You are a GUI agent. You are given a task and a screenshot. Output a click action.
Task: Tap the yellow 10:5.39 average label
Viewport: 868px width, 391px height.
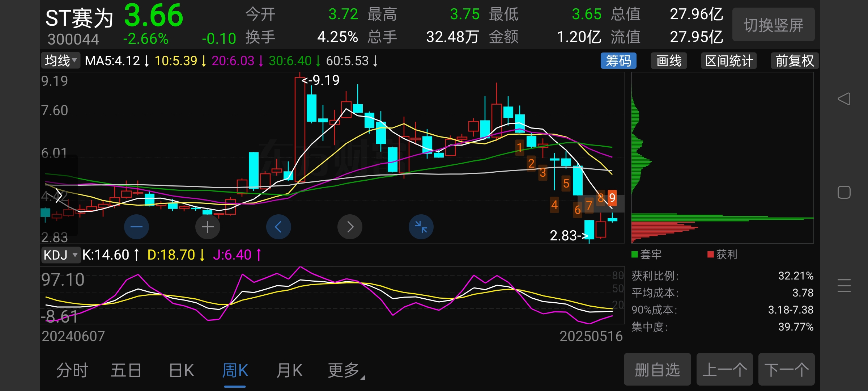[x=180, y=61]
